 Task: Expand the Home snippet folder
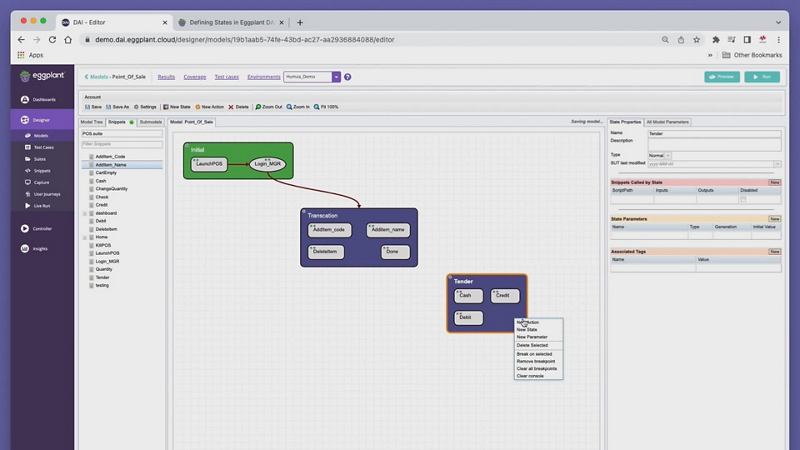click(85, 237)
